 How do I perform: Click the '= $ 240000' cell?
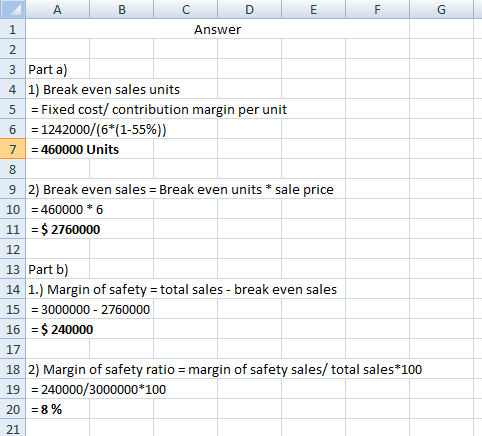[62, 329]
